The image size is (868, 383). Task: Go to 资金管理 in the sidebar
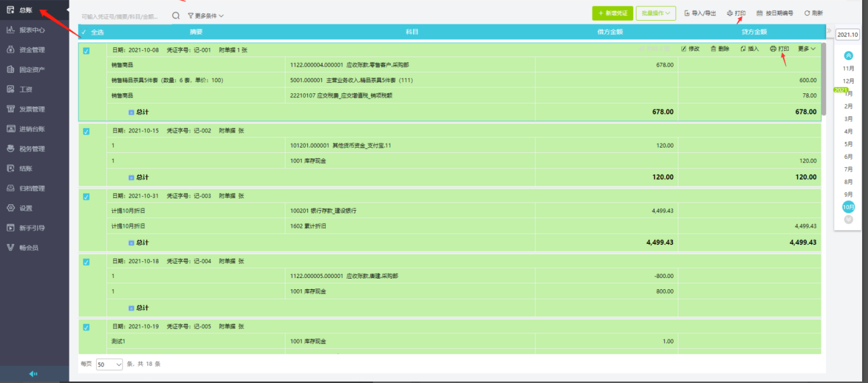[x=32, y=50]
